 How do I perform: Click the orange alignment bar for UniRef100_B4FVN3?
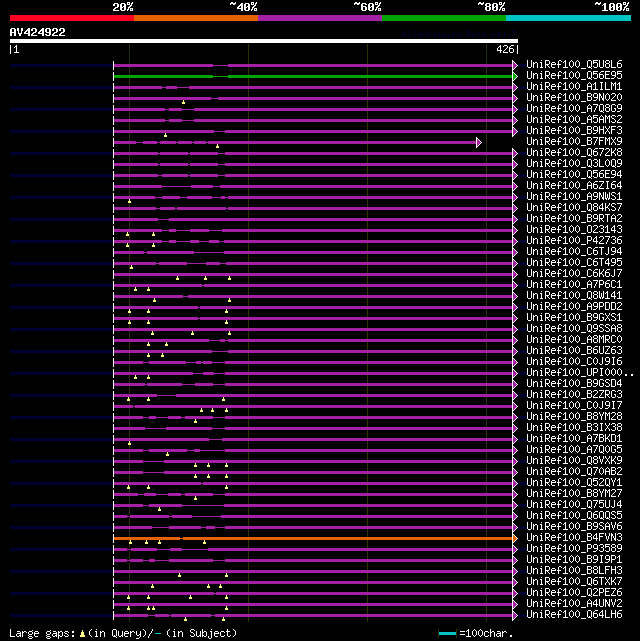pos(313,538)
